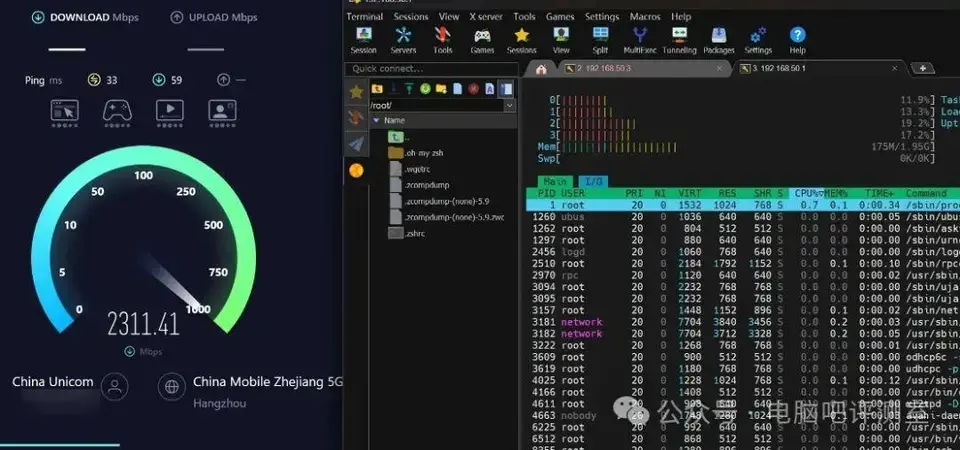
Task: Click the letter A icon in SFTP toolbar
Action: 490,89
